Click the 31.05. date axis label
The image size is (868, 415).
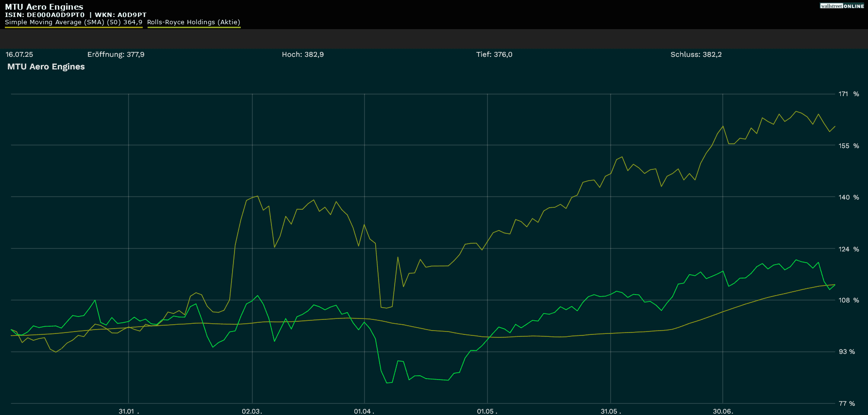[611, 411]
